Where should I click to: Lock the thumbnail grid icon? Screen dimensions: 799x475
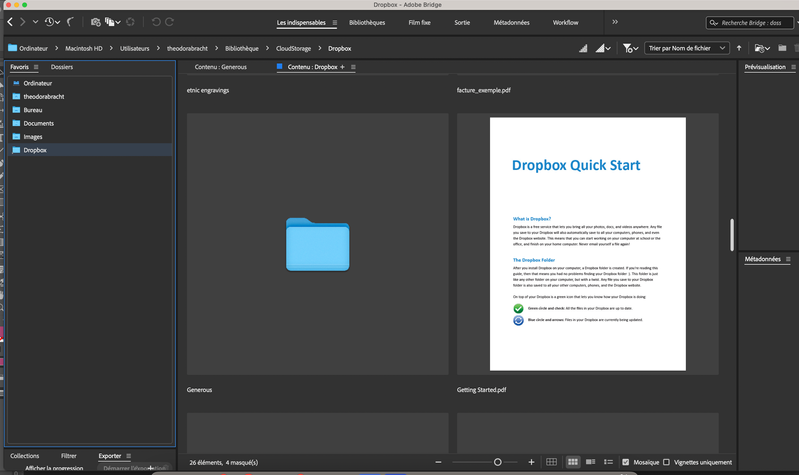pyautogui.click(x=551, y=462)
